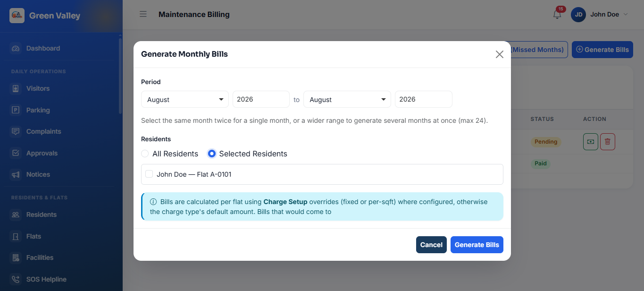Check the John Doe — Flat A-0101 checkbox
This screenshot has width=644, height=291.
coord(149,174)
